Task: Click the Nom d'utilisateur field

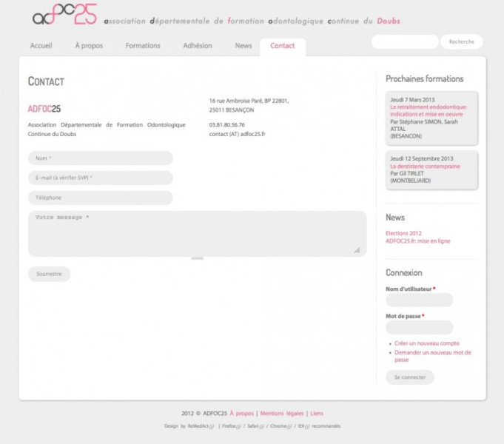Action: tap(420, 300)
